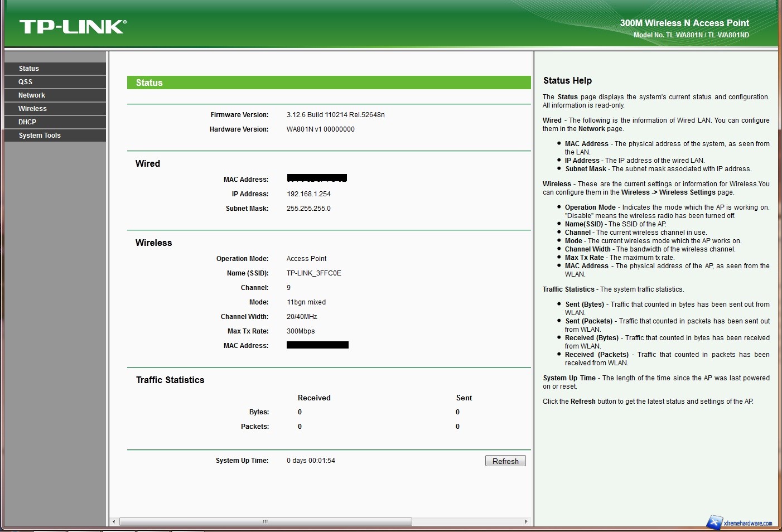The height and width of the screenshot is (532, 782).
Task: Click the TP-LINK logo in header
Action: [73, 27]
